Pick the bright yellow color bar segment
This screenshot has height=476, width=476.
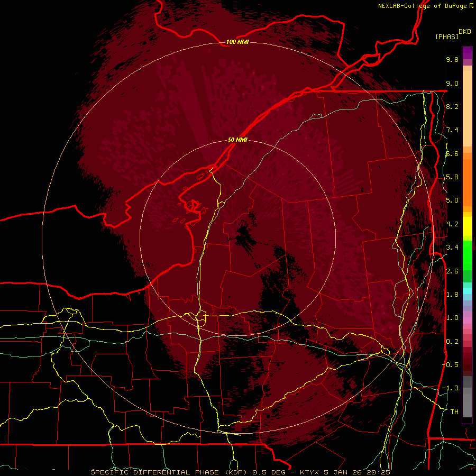(x=467, y=226)
